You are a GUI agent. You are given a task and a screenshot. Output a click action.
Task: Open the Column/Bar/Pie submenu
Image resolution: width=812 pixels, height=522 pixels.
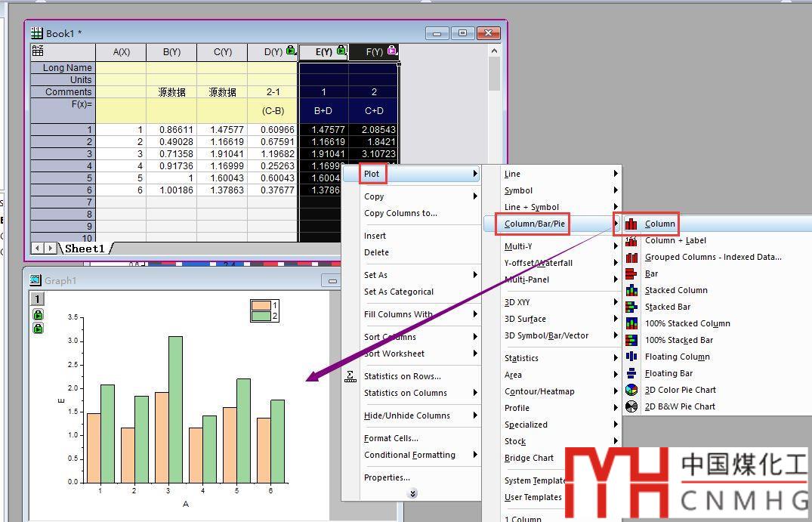pyautogui.click(x=552, y=224)
